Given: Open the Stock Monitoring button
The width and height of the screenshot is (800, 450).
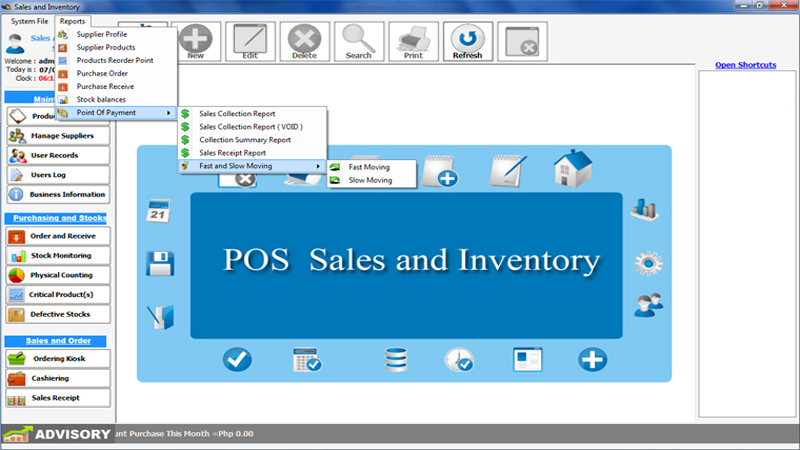Looking at the screenshot, I should [58, 255].
